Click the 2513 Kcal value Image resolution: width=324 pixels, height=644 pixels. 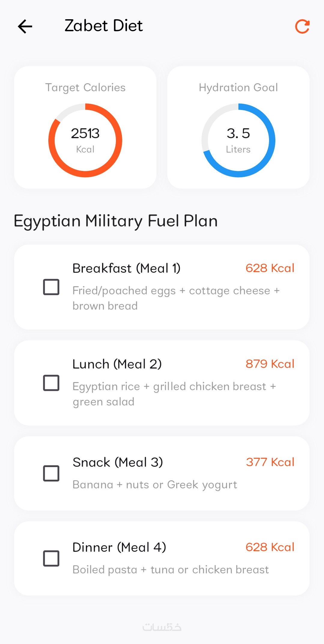[85, 140]
